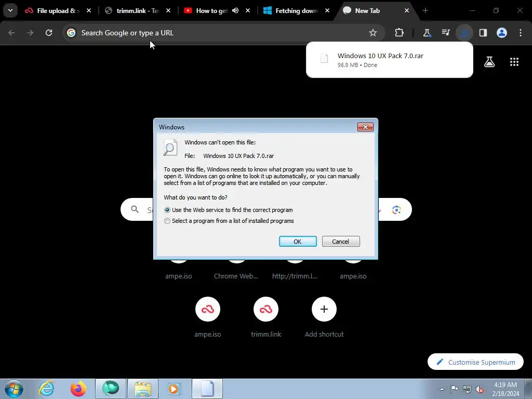This screenshot has height=399, width=532.
Task: Open the Windows Start menu orb
Action: click(x=14, y=389)
